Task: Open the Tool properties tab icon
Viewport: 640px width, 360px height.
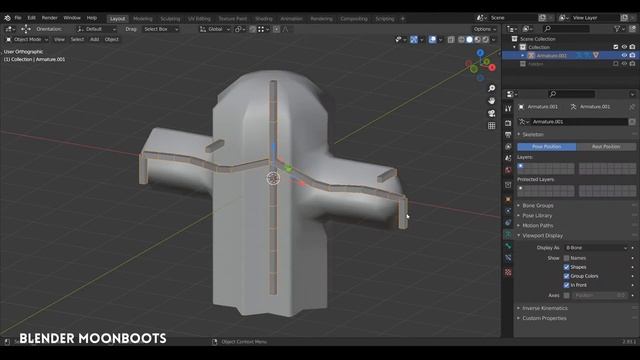Action: pyautogui.click(x=508, y=109)
